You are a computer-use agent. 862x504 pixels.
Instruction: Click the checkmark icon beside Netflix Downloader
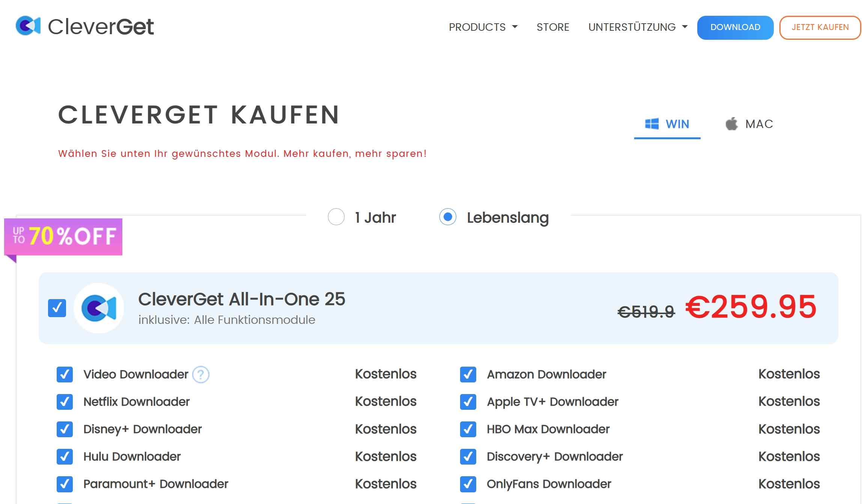click(x=65, y=402)
